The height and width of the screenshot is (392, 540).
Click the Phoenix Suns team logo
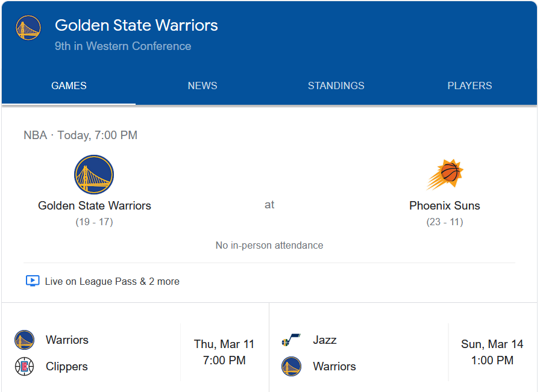pyautogui.click(x=445, y=175)
